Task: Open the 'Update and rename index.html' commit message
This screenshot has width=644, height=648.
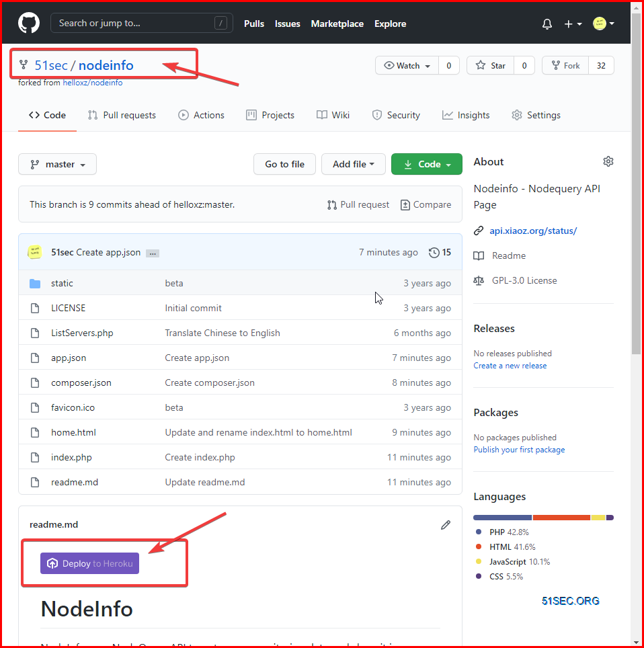Action: (258, 432)
